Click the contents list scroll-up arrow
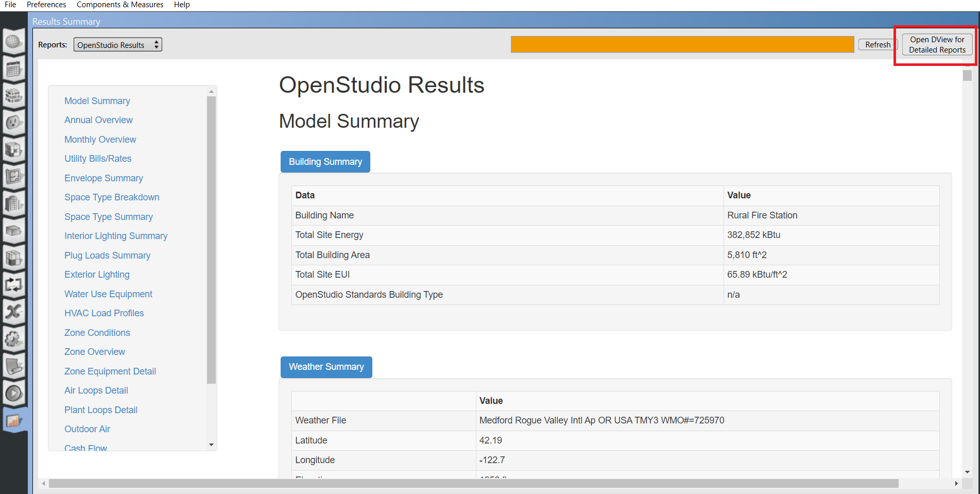 211,91
